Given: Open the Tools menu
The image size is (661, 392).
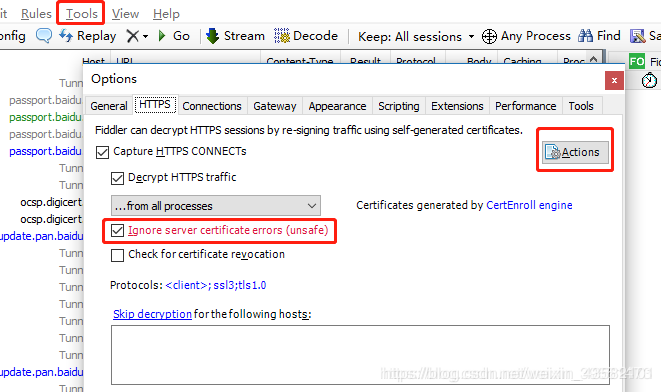Looking at the screenshot, I should (x=81, y=14).
